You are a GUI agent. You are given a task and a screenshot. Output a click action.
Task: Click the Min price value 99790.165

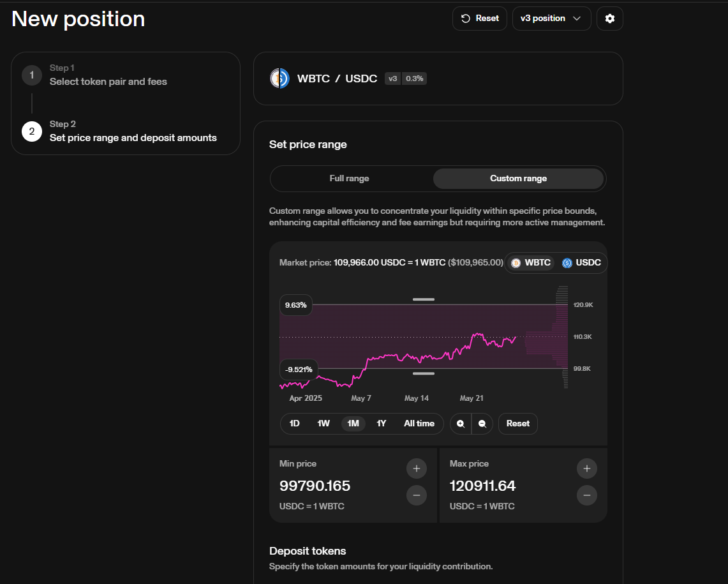tap(315, 486)
